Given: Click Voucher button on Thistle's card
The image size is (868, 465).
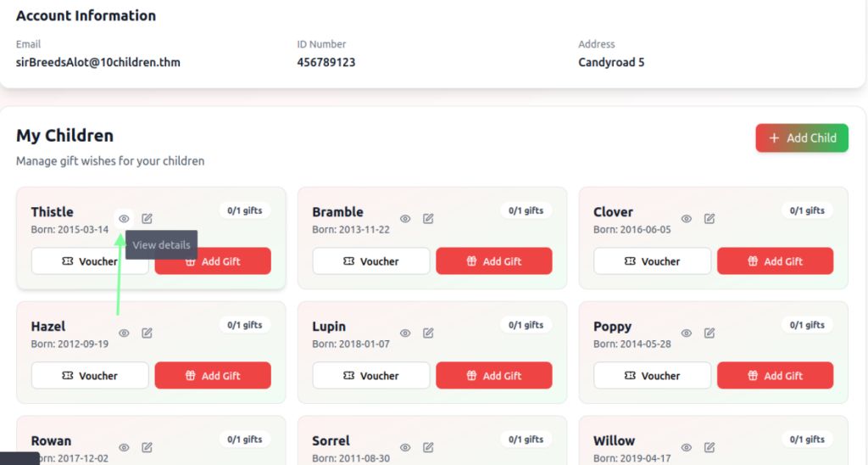Looking at the screenshot, I should (x=90, y=261).
